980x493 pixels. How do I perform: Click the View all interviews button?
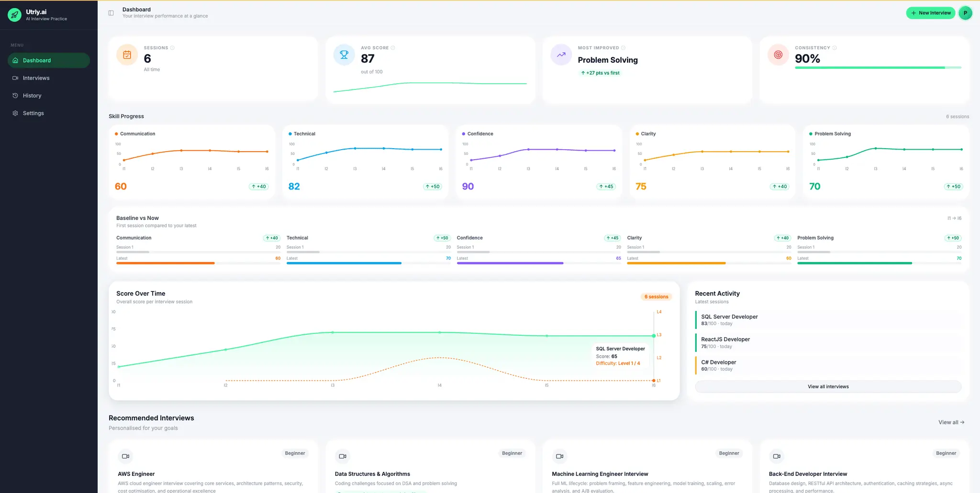(828, 387)
